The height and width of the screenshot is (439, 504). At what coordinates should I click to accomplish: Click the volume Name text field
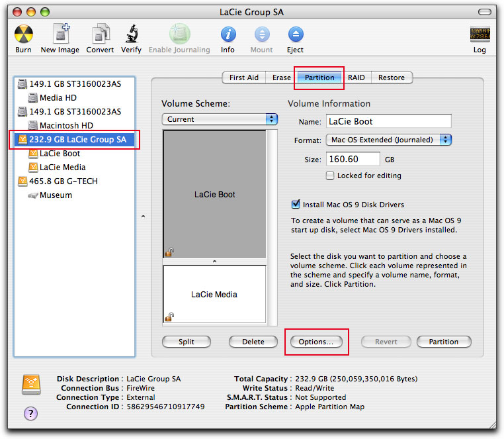click(x=389, y=121)
